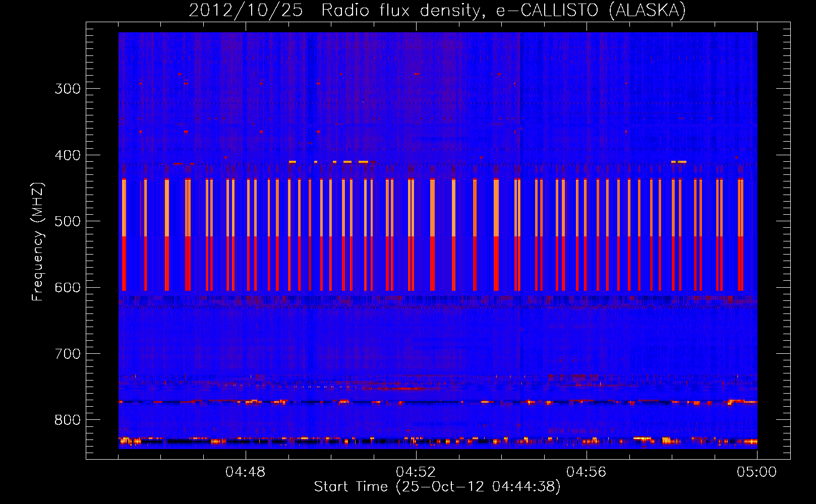
Task: Click the 700 tick label on the frequency axis
Action: pos(68,354)
